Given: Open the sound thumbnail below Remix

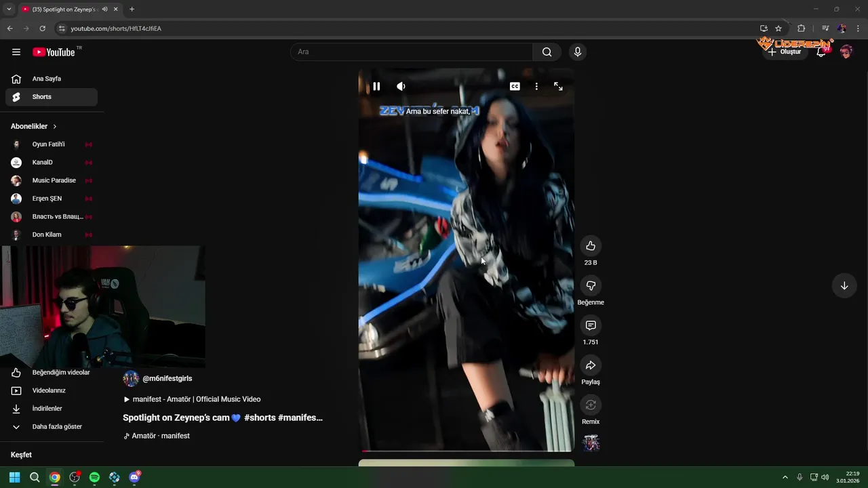Looking at the screenshot, I should (591, 443).
